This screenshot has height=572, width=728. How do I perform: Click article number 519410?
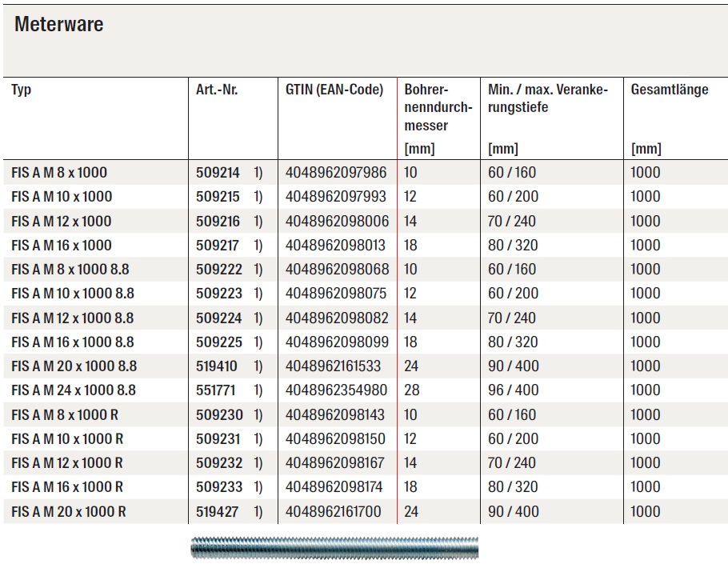pyautogui.click(x=216, y=366)
